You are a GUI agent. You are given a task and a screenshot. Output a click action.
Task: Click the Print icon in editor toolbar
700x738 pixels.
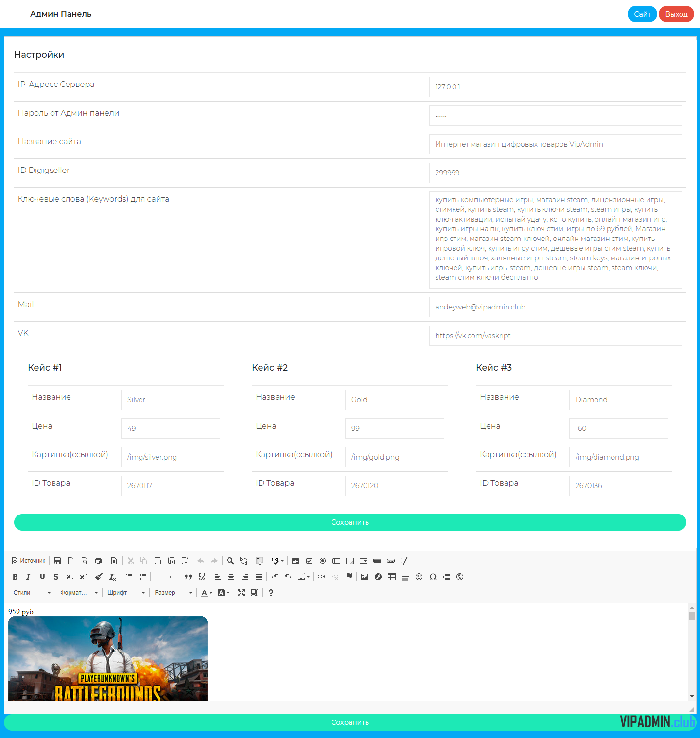[x=98, y=561]
